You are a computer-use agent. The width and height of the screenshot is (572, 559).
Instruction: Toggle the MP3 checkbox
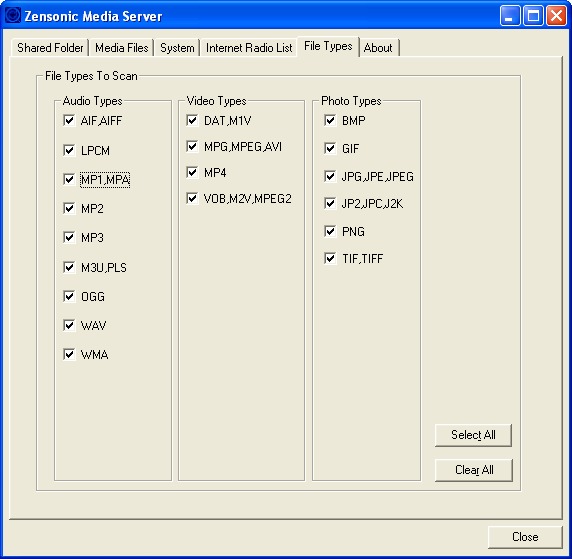coord(69,238)
